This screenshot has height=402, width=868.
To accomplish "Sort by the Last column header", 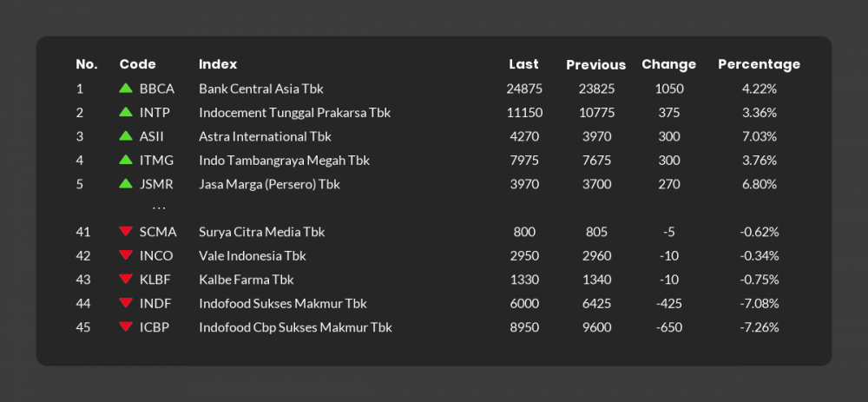I will tap(523, 64).
